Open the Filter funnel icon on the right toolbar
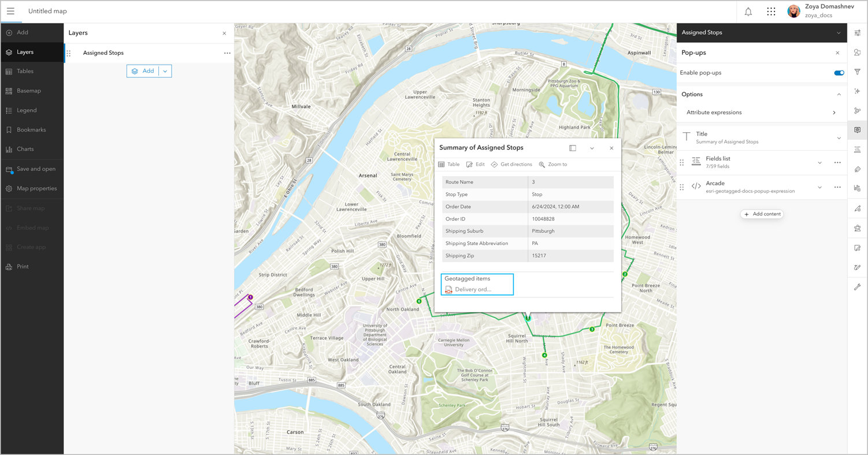The height and width of the screenshot is (455, 868). [x=858, y=72]
